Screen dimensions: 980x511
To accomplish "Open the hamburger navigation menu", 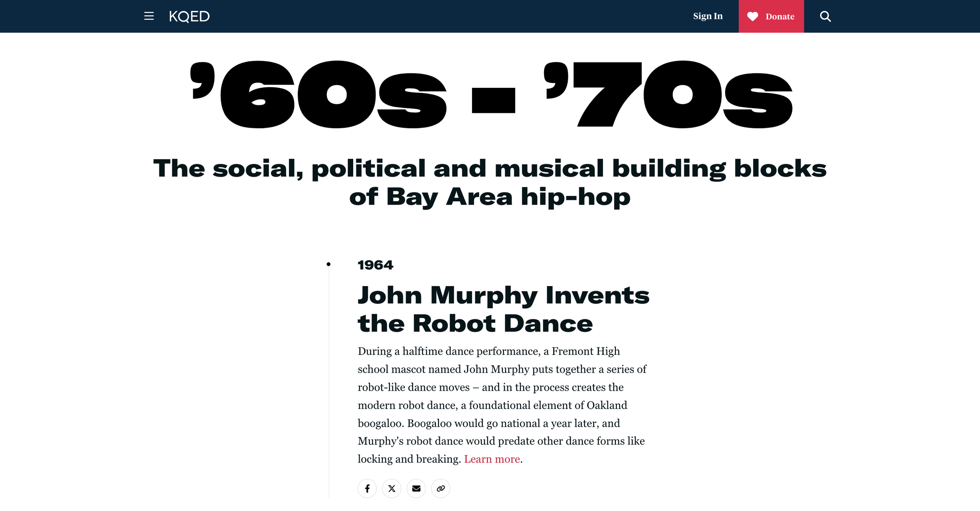I will tap(149, 16).
